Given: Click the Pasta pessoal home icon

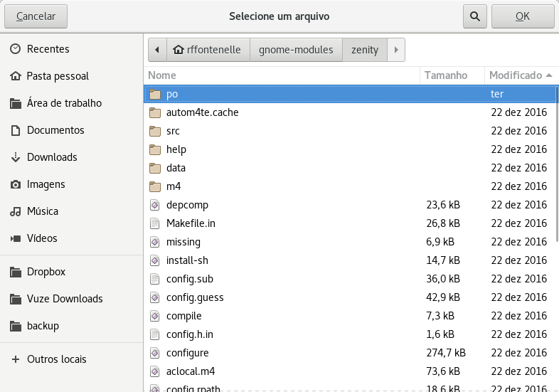Looking at the screenshot, I should [x=15, y=76].
